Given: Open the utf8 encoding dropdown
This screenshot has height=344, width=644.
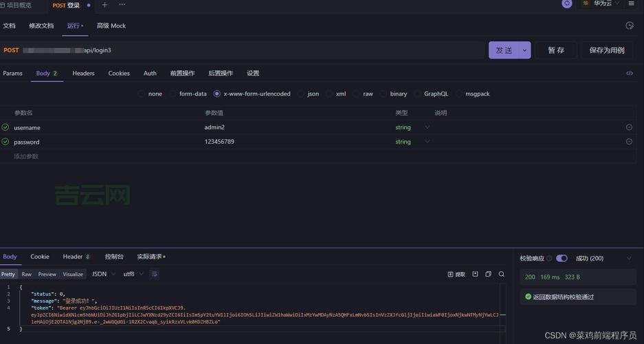Looking at the screenshot, I should [x=133, y=274].
